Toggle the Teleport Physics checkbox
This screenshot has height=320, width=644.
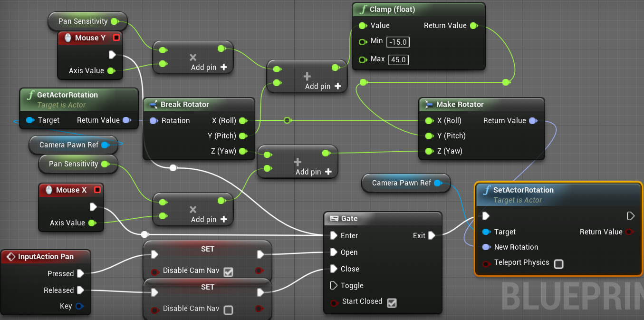click(x=559, y=264)
